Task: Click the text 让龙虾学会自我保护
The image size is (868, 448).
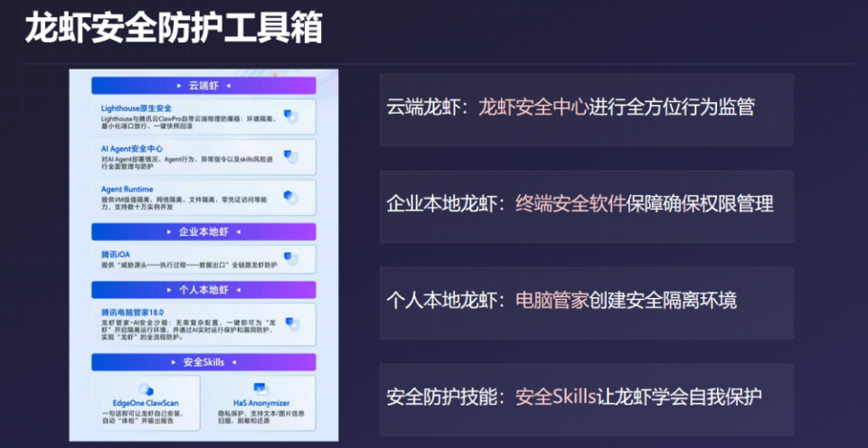Action: click(680, 397)
